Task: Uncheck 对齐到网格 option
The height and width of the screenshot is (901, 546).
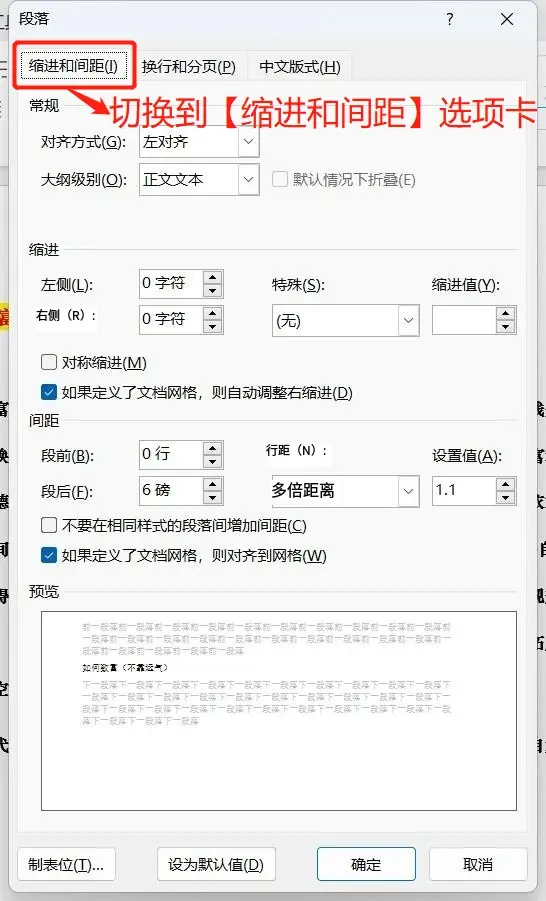Action: pyautogui.click(x=49, y=555)
